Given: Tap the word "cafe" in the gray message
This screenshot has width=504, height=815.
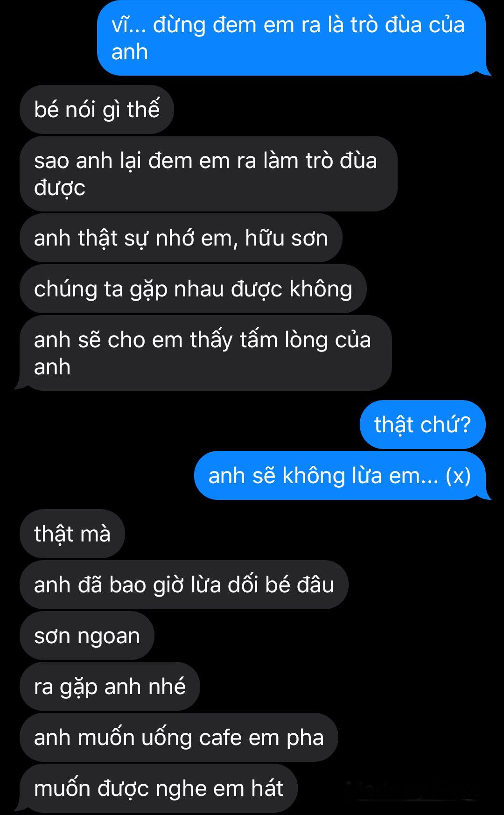Looking at the screenshot, I should click(x=220, y=738).
